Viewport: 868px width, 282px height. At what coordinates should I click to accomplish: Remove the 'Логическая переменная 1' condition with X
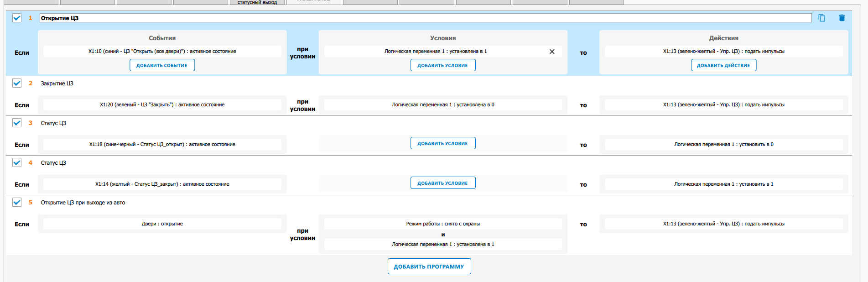[x=552, y=52]
